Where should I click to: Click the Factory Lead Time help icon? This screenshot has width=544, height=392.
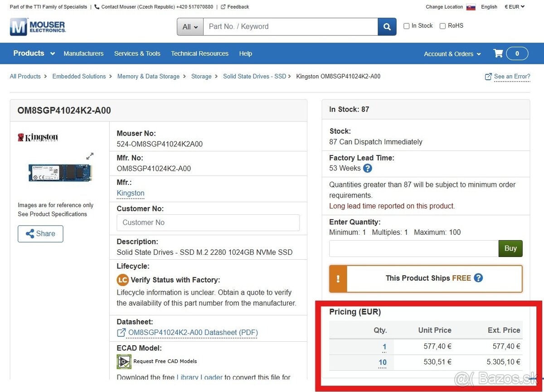[368, 168]
